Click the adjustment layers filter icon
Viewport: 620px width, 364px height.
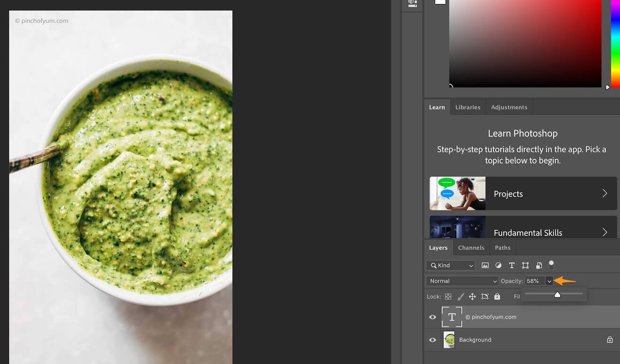[x=498, y=265]
